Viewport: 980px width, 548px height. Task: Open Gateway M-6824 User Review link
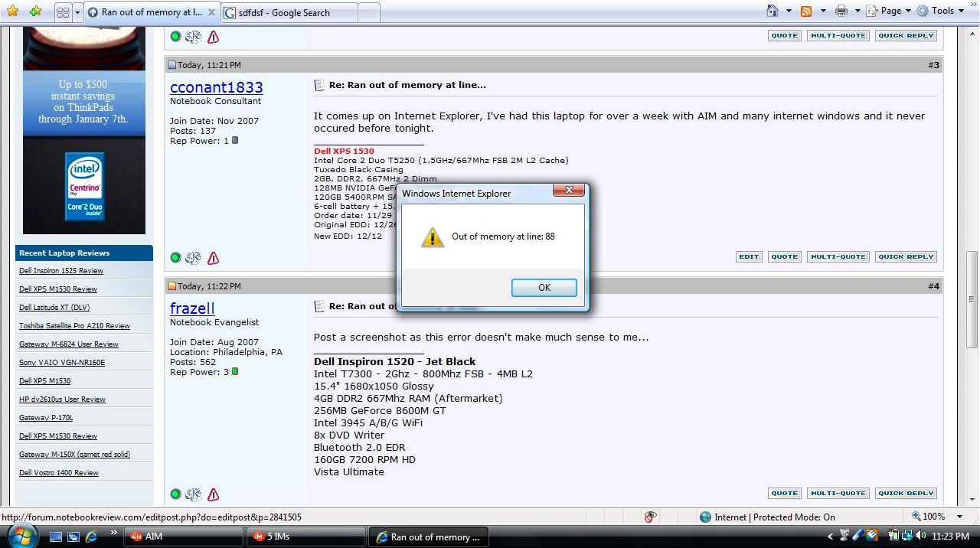point(69,344)
